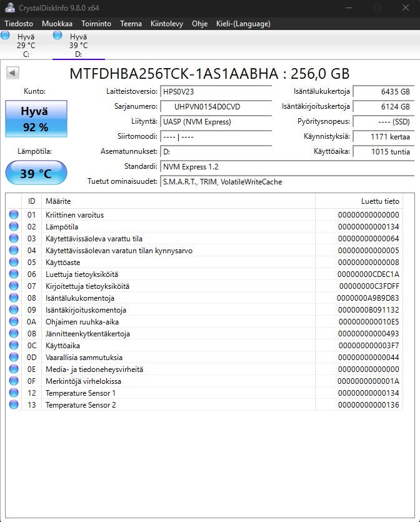Click the Tuetut ominaisuudet field
Screen dimensions: 420x522
[x=287, y=181]
